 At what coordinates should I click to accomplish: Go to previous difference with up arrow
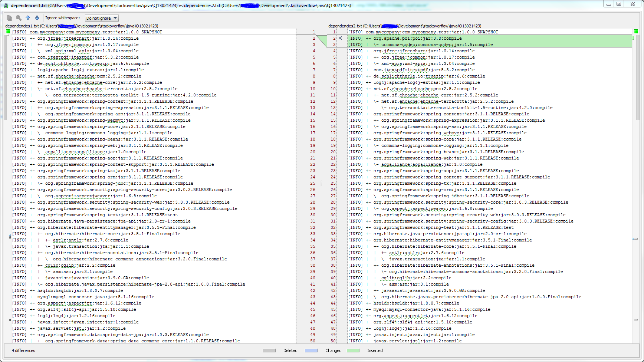click(28, 18)
